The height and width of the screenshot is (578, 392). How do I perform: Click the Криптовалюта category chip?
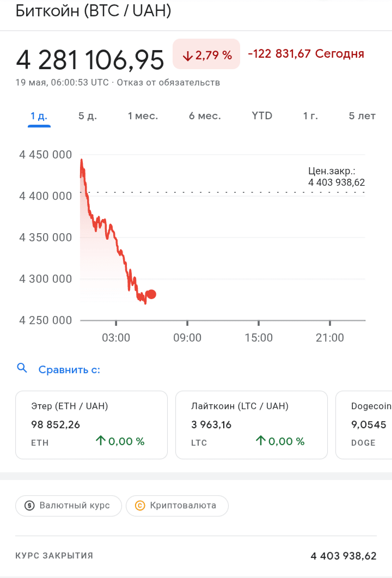177,506
